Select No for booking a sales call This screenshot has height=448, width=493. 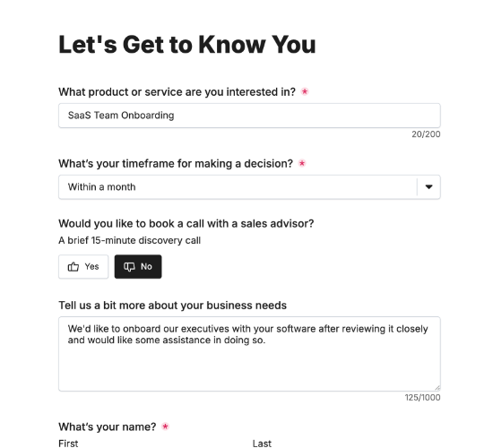point(138,267)
